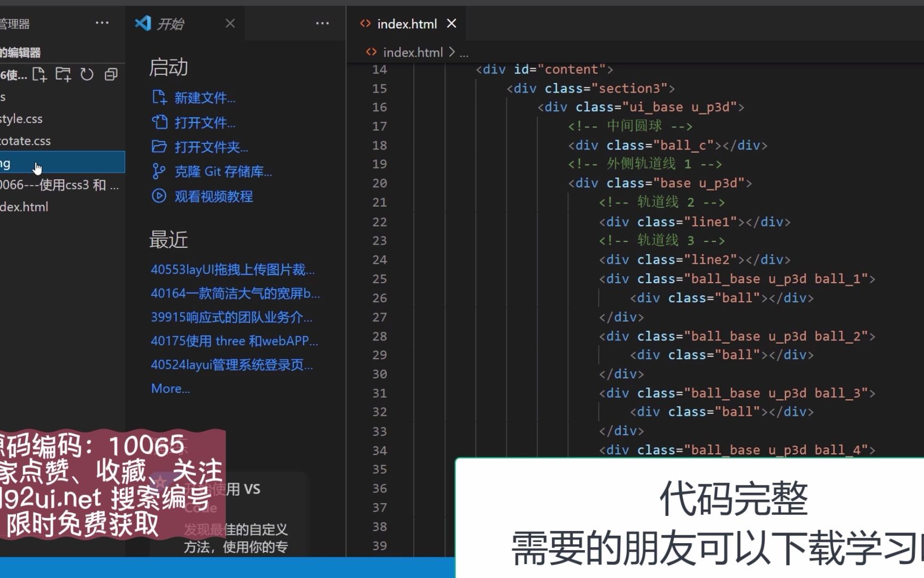Click line number 14 in the gutter

(380, 70)
